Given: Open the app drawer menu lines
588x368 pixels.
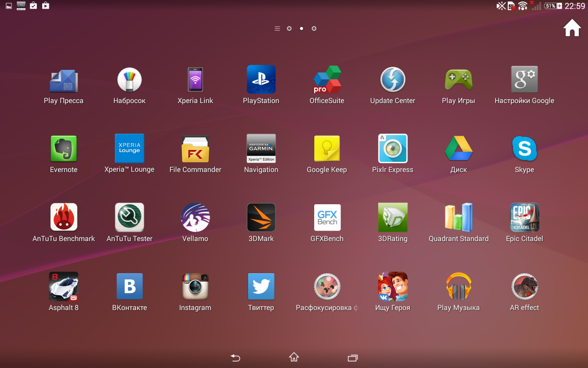Looking at the screenshot, I should [x=277, y=29].
